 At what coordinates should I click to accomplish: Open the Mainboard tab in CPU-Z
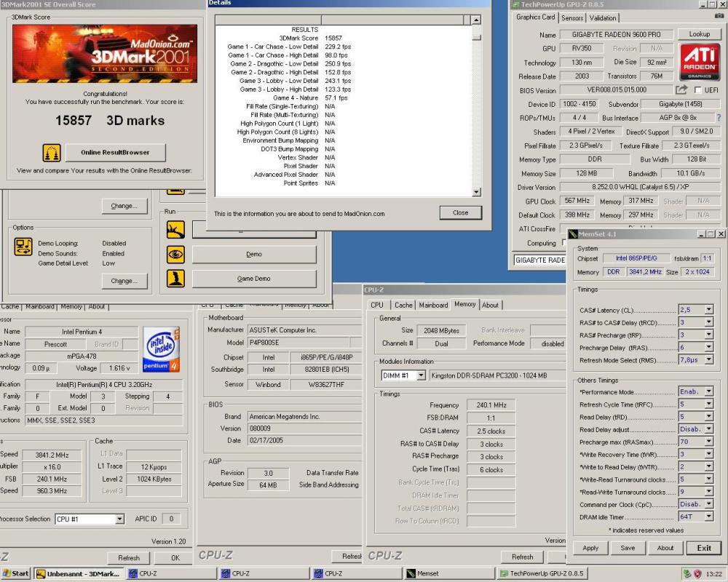[433, 305]
